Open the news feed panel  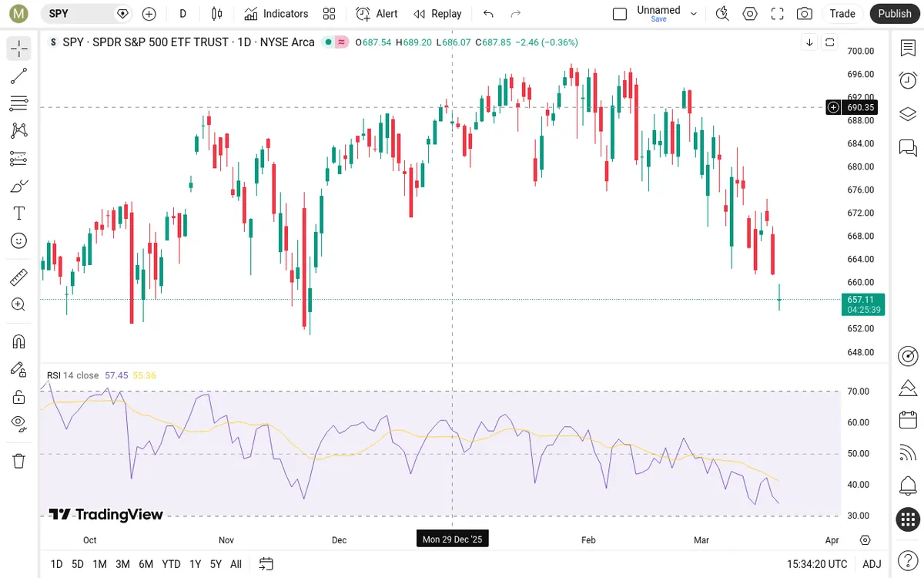[908, 452]
